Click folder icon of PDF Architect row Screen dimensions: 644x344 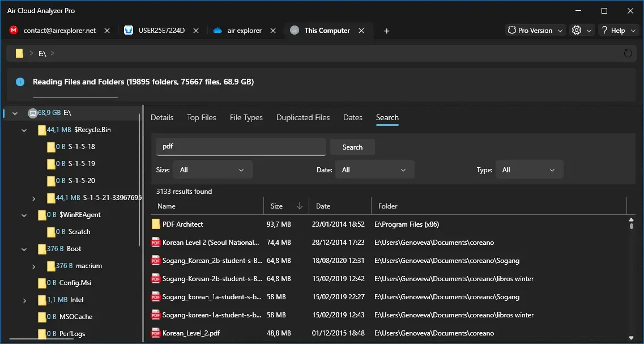[x=156, y=224]
